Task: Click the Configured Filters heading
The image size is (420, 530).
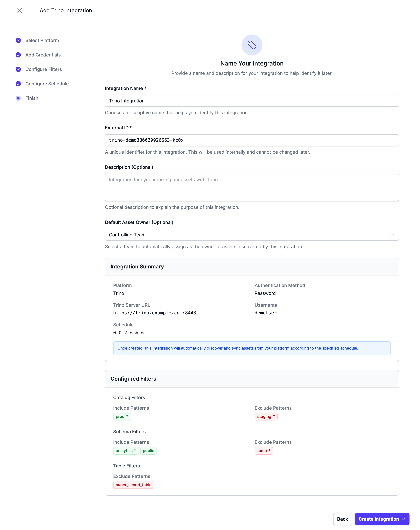Action: click(x=133, y=379)
